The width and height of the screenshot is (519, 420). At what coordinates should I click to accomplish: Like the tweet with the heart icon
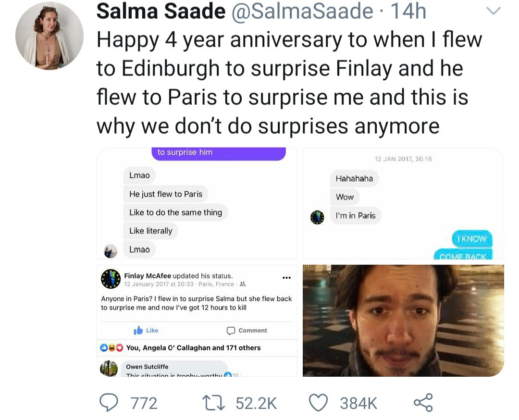point(318,403)
